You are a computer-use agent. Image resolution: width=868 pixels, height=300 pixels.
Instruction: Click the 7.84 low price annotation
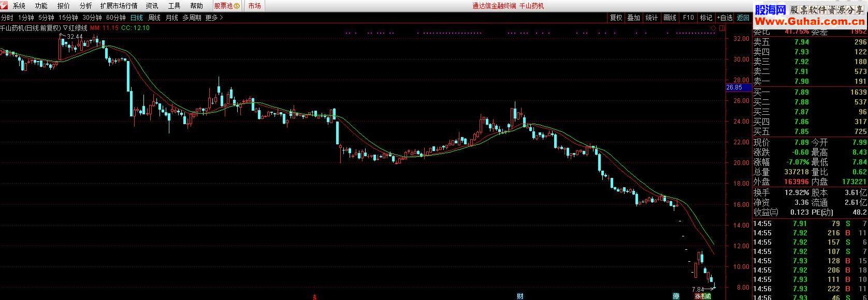click(x=698, y=289)
